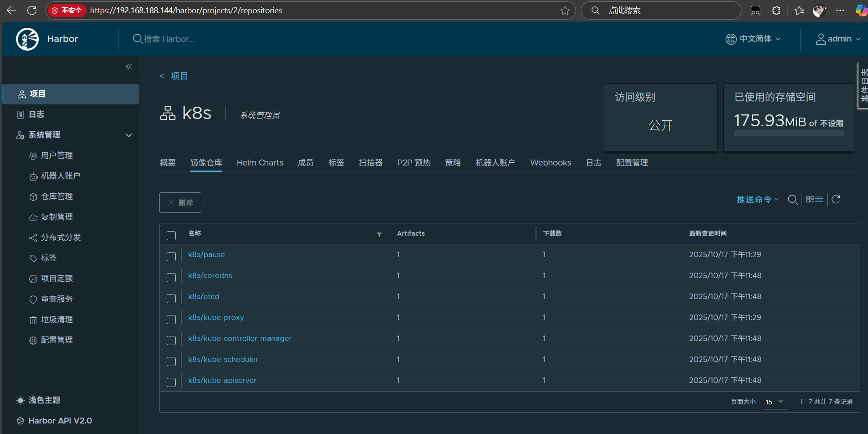Check the k8s/kube-controller-manager row checkbox

tap(171, 341)
